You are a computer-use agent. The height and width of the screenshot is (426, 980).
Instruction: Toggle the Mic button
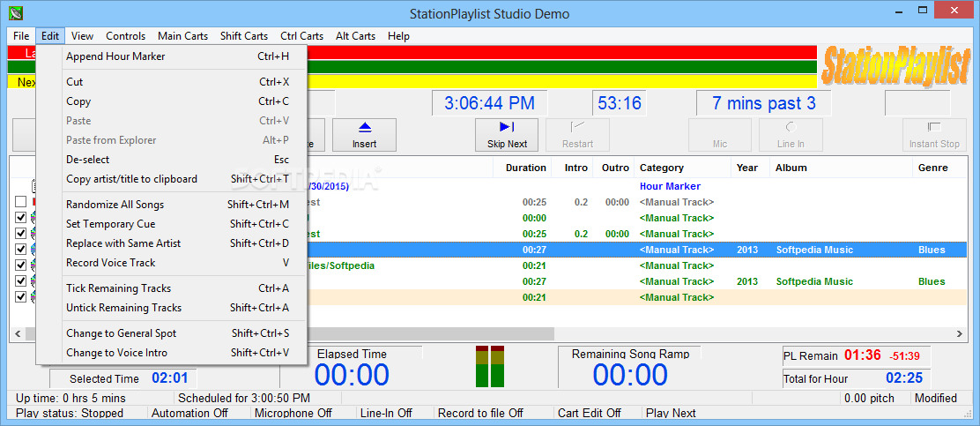720,135
